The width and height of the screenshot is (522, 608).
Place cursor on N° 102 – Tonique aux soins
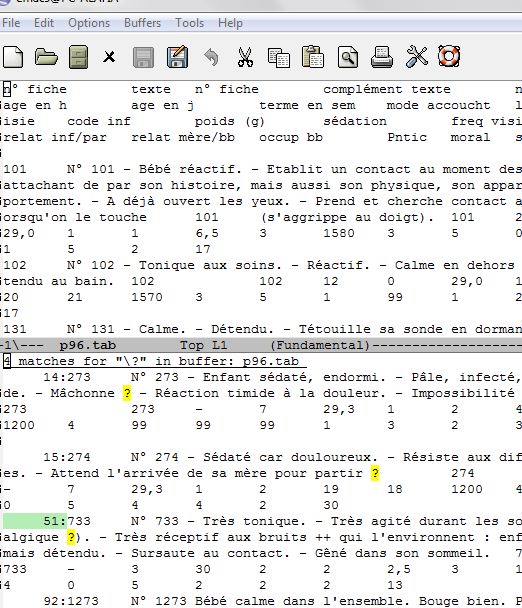tap(174, 265)
